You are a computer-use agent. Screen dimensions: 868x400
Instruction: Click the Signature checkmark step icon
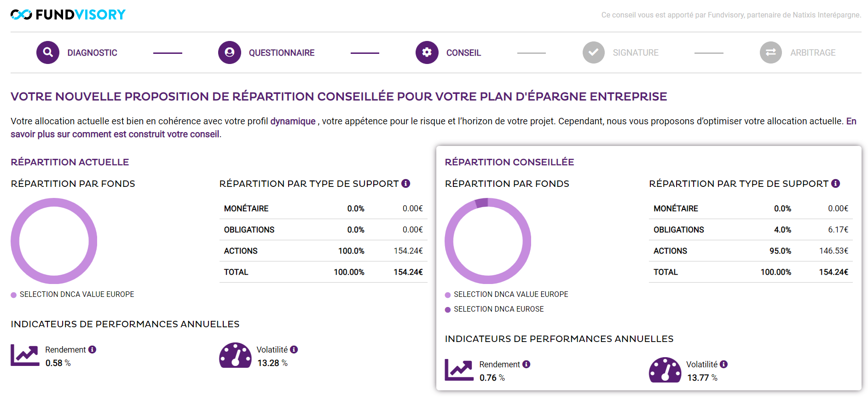tap(593, 52)
